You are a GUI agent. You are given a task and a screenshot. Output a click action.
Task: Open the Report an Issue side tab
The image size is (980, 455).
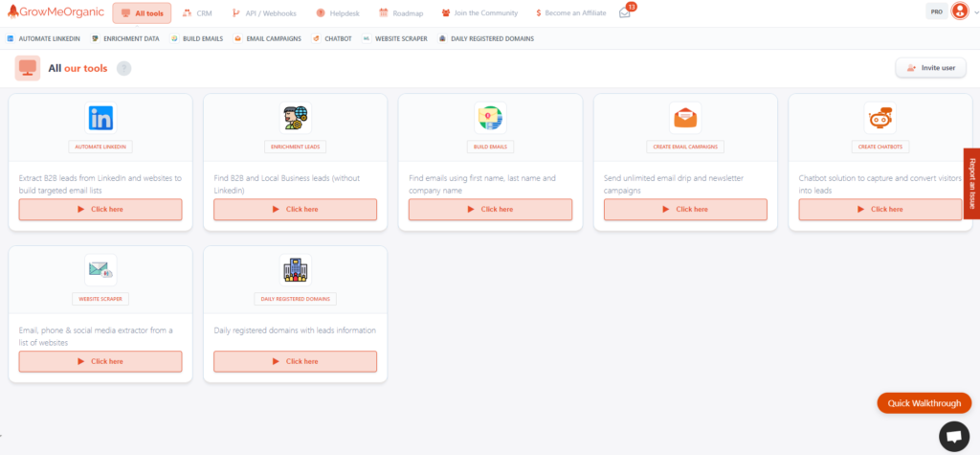click(971, 183)
